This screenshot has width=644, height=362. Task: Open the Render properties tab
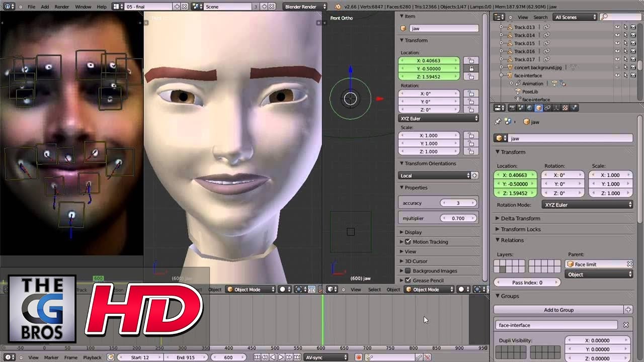click(512, 108)
